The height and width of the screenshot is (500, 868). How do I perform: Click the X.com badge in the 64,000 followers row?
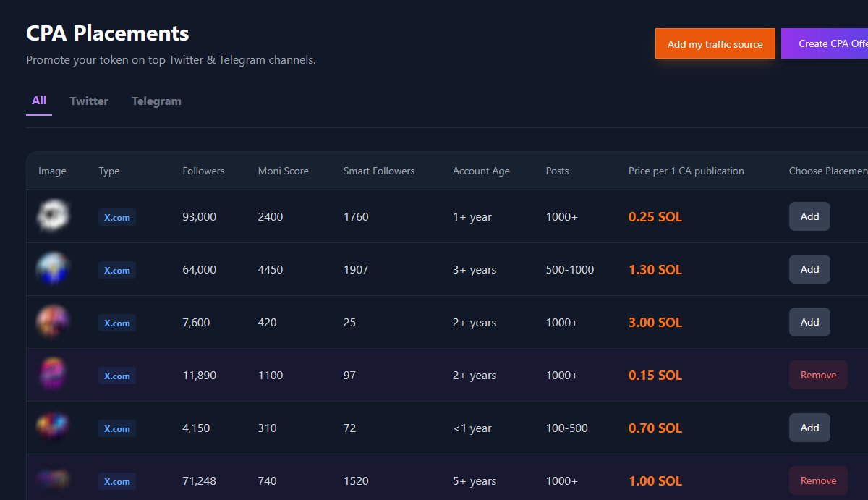click(116, 269)
